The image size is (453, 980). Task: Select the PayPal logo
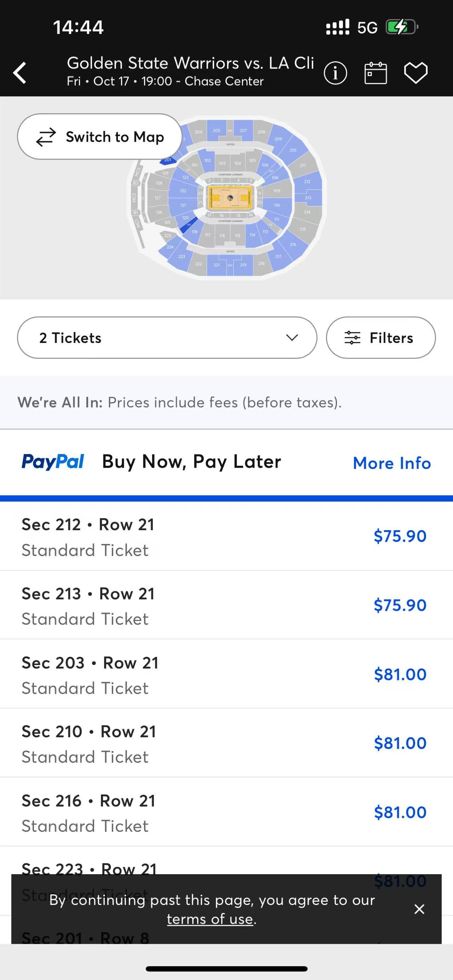(x=53, y=462)
